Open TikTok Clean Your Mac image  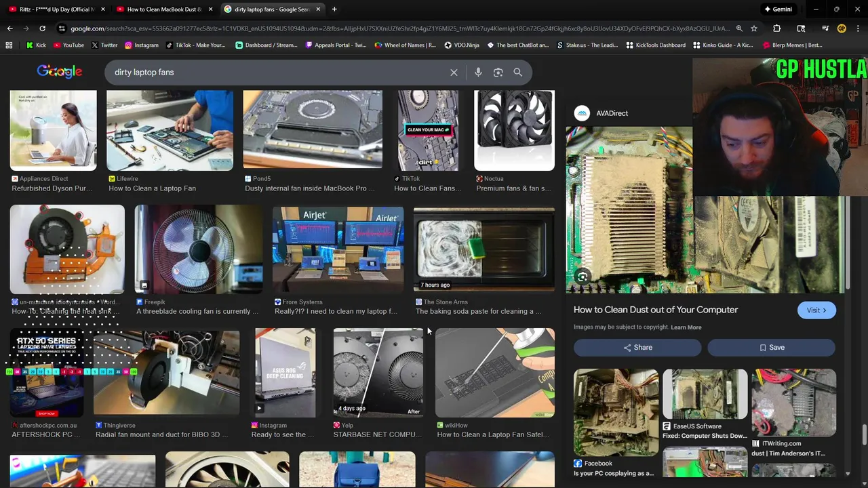[428, 130]
